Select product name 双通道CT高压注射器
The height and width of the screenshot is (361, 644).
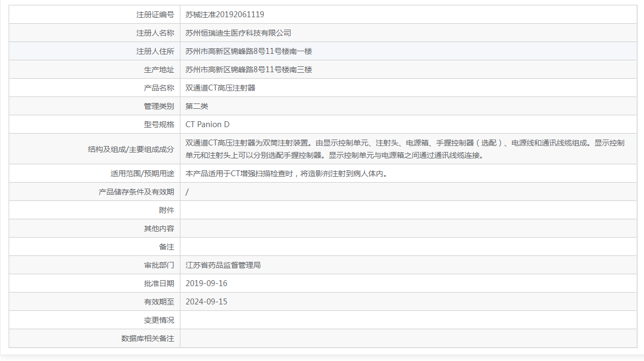point(220,88)
